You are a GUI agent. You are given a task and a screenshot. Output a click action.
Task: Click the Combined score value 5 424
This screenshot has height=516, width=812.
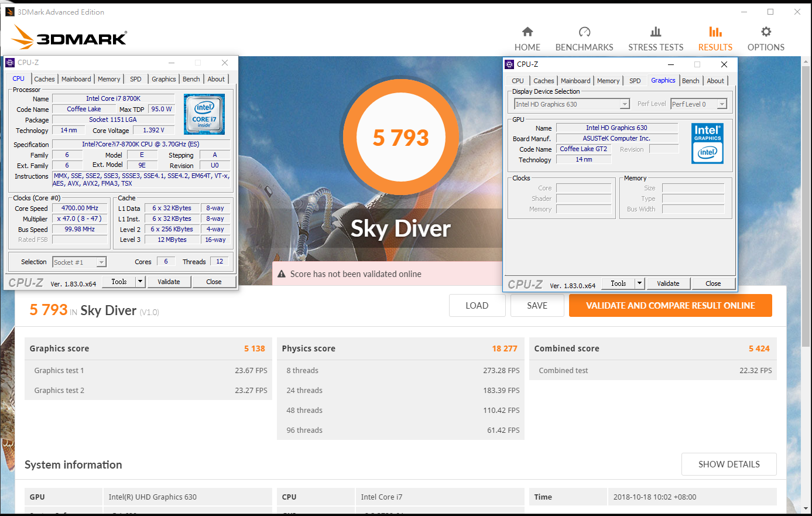(x=759, y=348)
